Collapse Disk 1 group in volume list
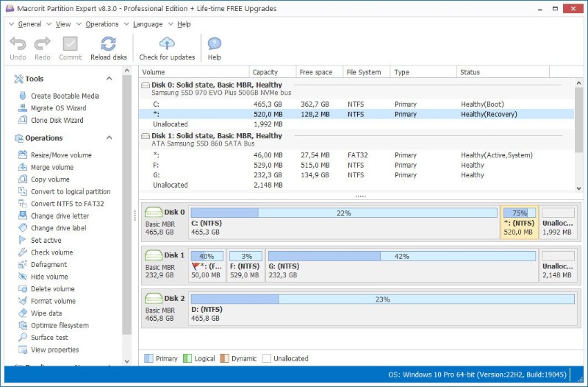The width and height of the screenshot is (588, 387). point(145,136)
